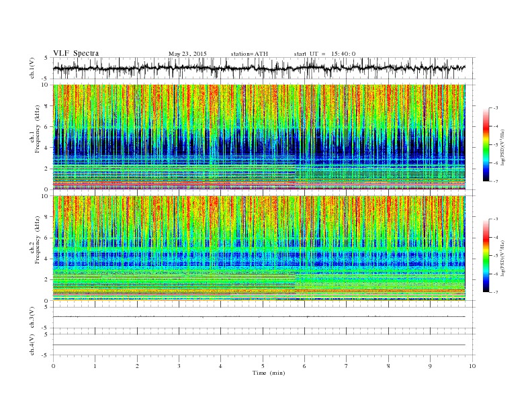Click the '2' minute tick label
The height and width of the screenshot is (411, 532).
click(x=137, y=366)
